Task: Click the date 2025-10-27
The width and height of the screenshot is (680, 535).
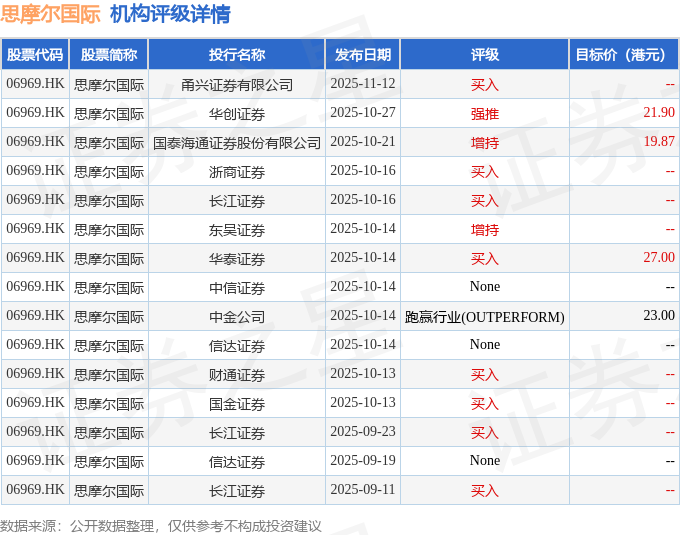Action: (363, 112)
